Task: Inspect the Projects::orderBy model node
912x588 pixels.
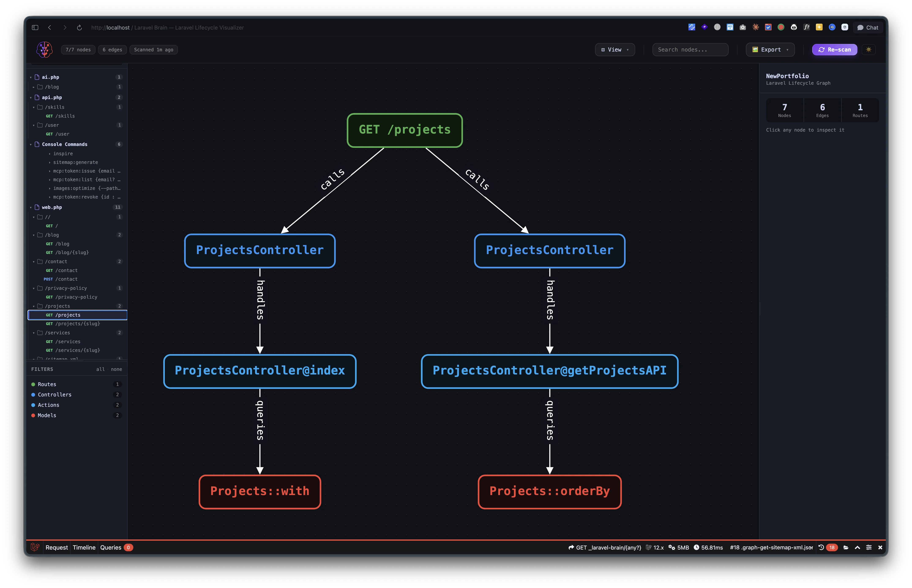Action: click(550, 492)
